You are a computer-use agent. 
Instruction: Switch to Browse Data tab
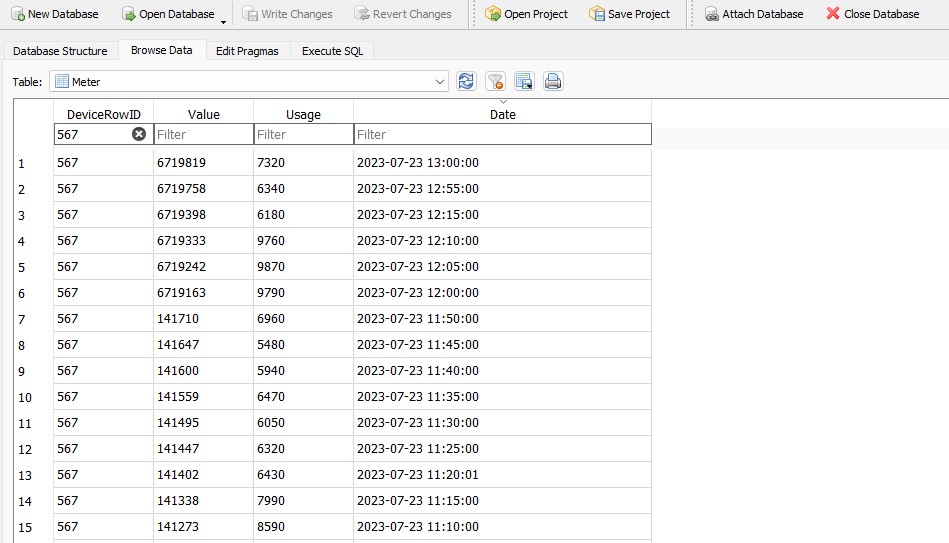click(162, 50)
